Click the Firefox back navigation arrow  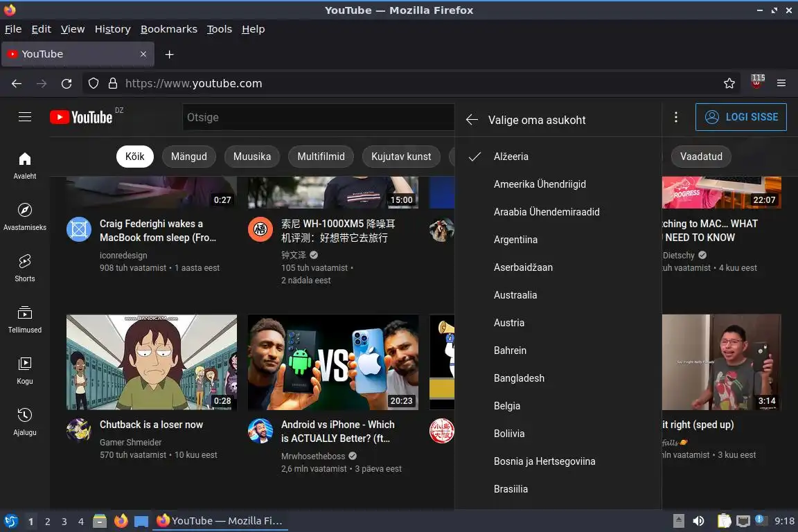click(17, 84)
